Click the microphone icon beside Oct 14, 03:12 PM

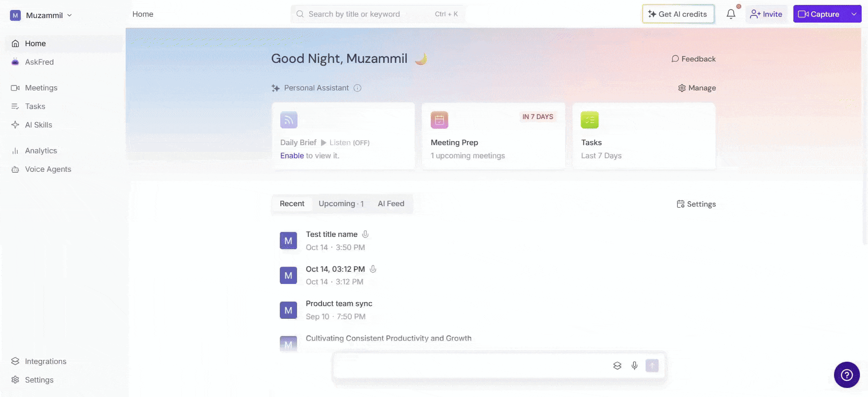tap(373, 269)
